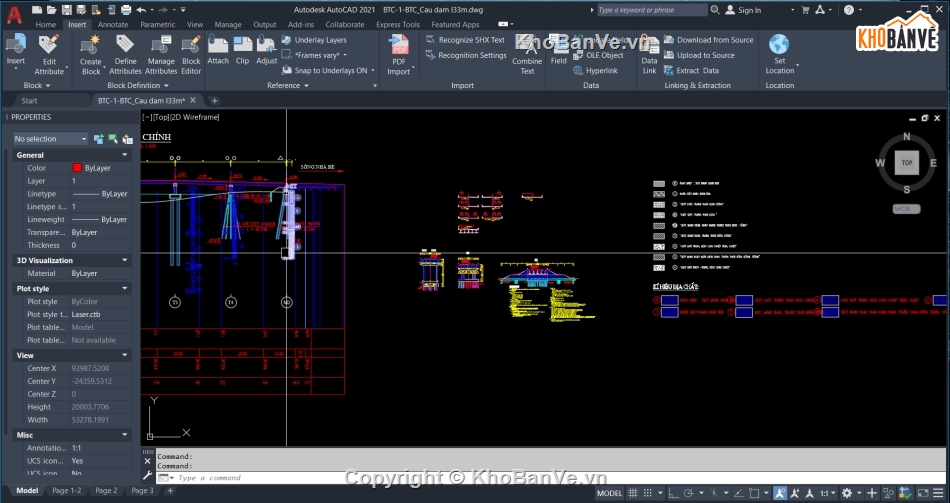The image size is (950, 503).
Task: Click the New drawing icon in quick access toolbar
Action: (37, 10)
